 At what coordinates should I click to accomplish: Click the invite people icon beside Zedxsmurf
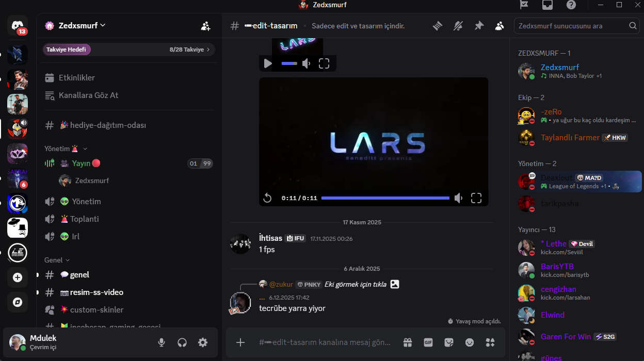(x=205, y=26)
